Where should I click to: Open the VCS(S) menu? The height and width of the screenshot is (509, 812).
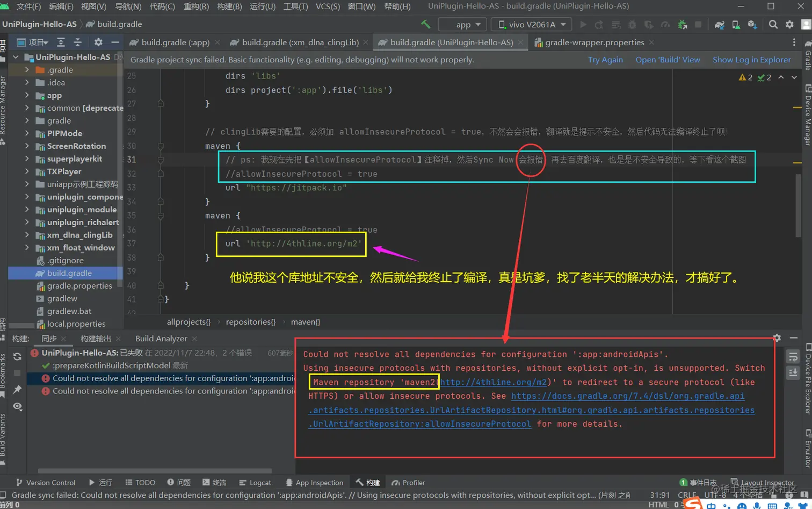(328, 6)
